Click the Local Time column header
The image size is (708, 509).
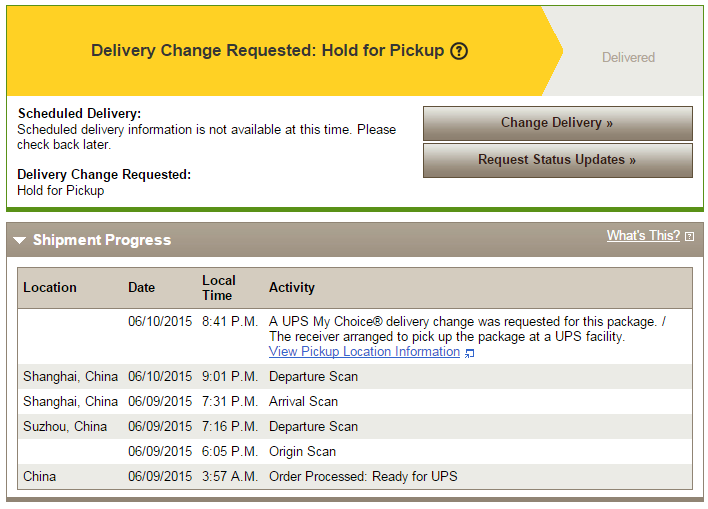219,287
